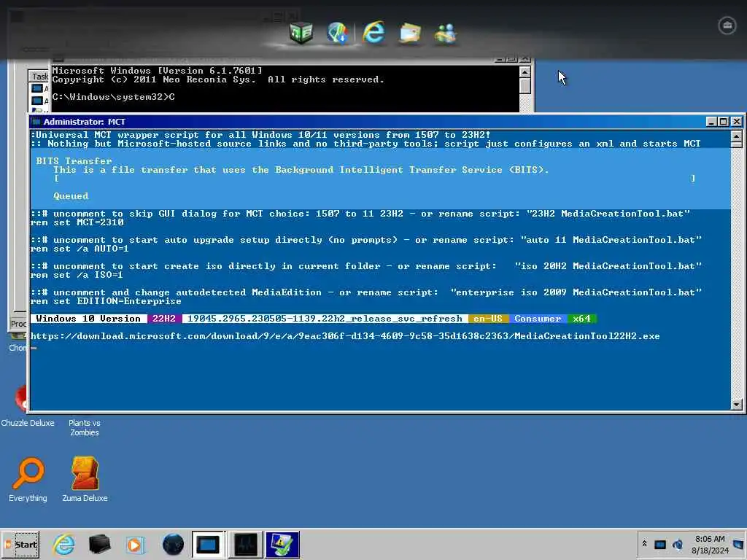
Task: Click the 19045.2965 build string
Action: tap(325, 319)
